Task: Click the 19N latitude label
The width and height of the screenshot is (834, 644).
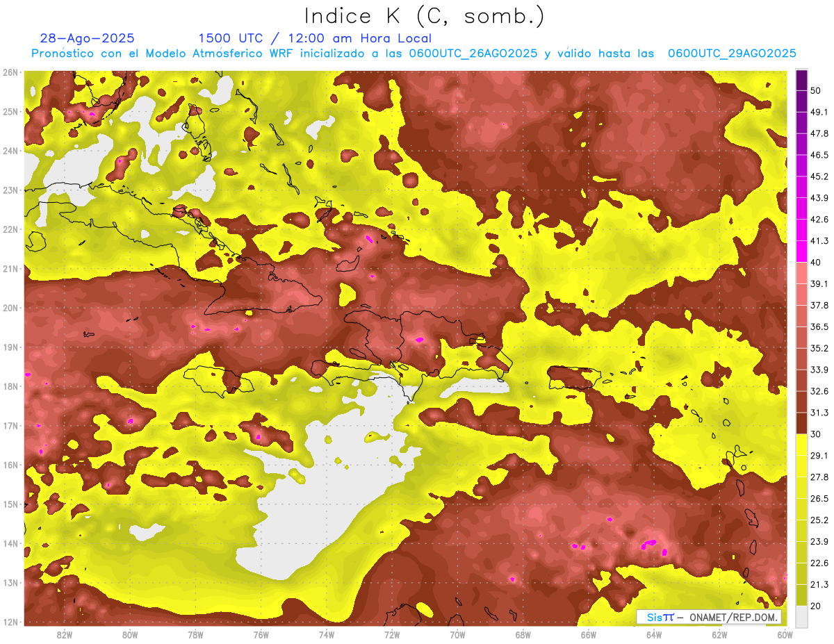Action: click(x=11, y=347)
